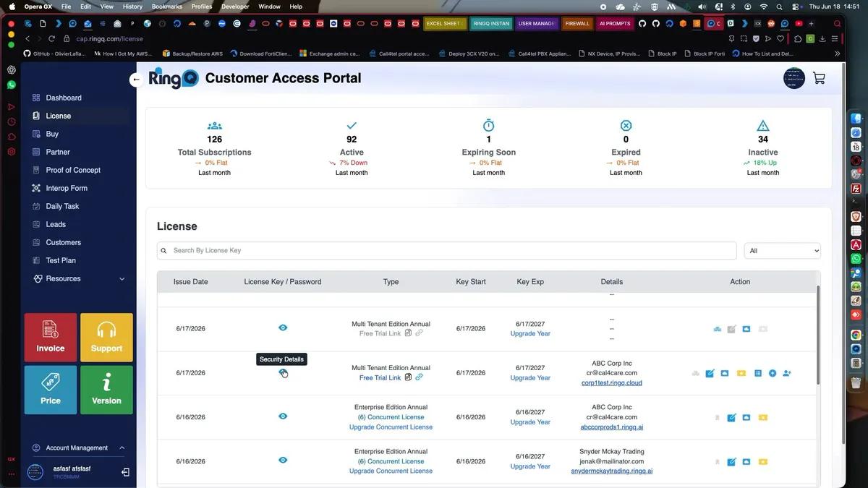Click yellow ticket icon in Snyder Mckay row

(x=762, y=461)
